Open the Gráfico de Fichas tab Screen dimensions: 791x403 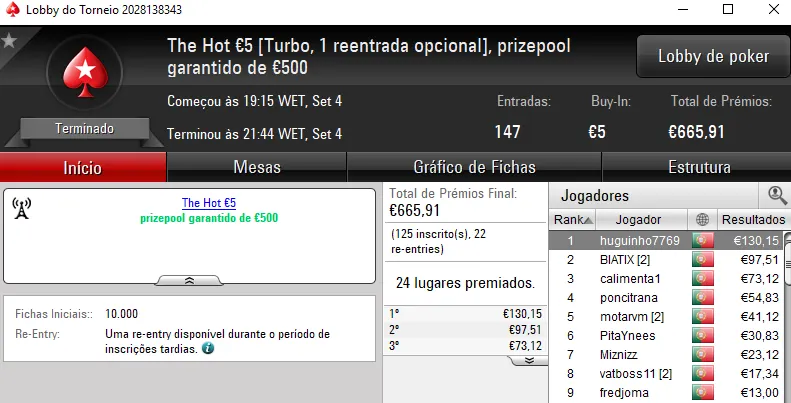point(474,167)
